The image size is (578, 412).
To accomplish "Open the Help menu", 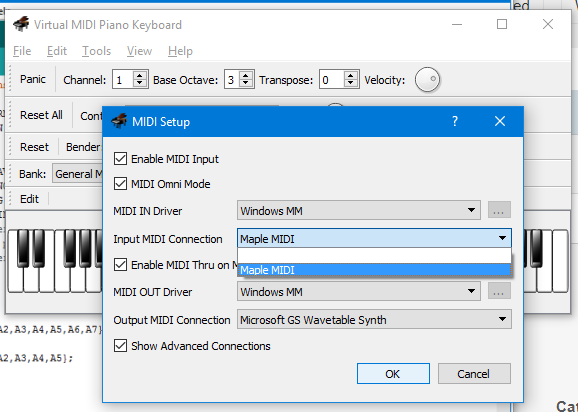I will click(x=180, y=51).
